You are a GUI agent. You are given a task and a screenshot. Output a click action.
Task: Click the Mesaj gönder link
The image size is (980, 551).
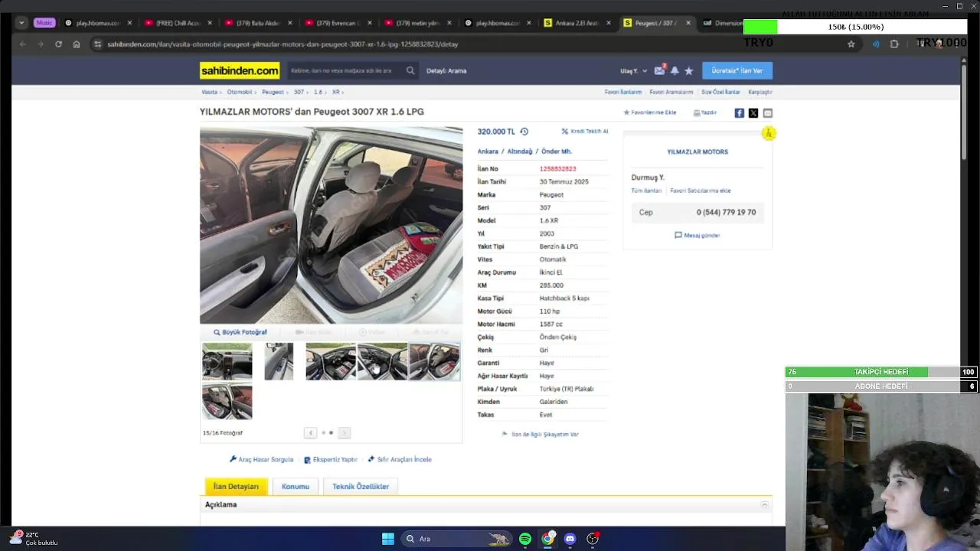(x=697, y=235)
